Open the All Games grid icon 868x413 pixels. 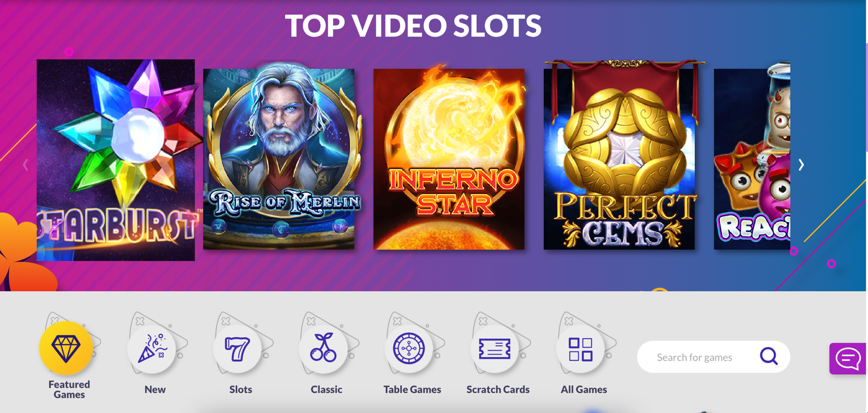tap(580, 348)
